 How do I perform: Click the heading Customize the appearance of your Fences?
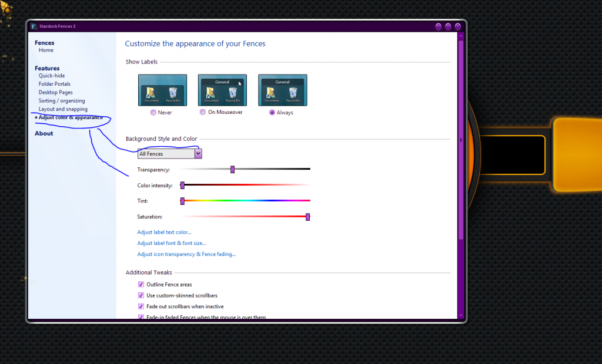point(195,43)
